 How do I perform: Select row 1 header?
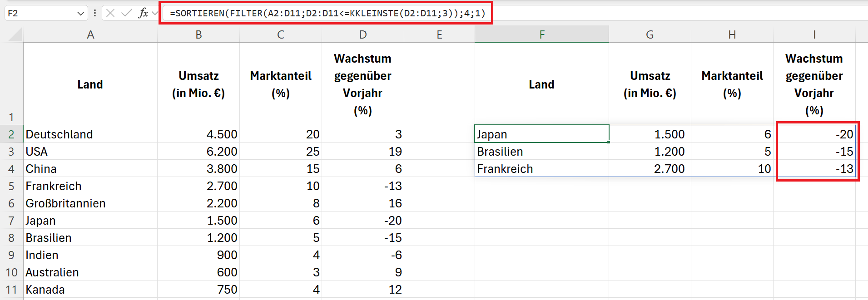[x=11, y=84]
